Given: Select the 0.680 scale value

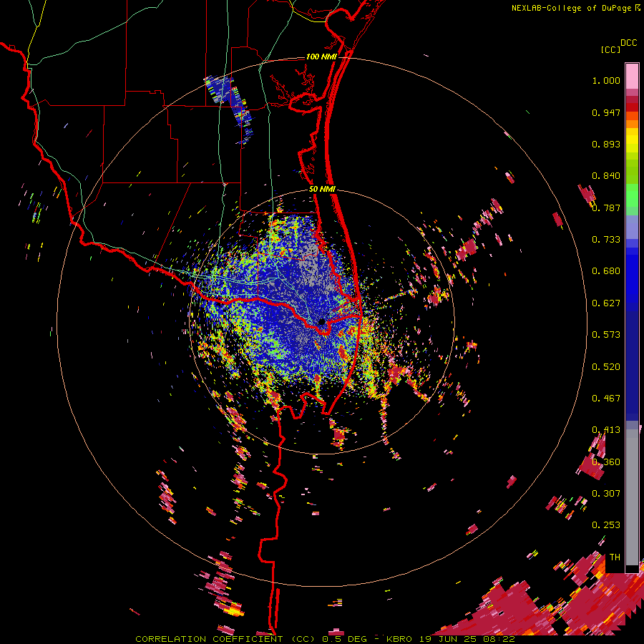Looking at the screenshot, I should pos(606,271).
